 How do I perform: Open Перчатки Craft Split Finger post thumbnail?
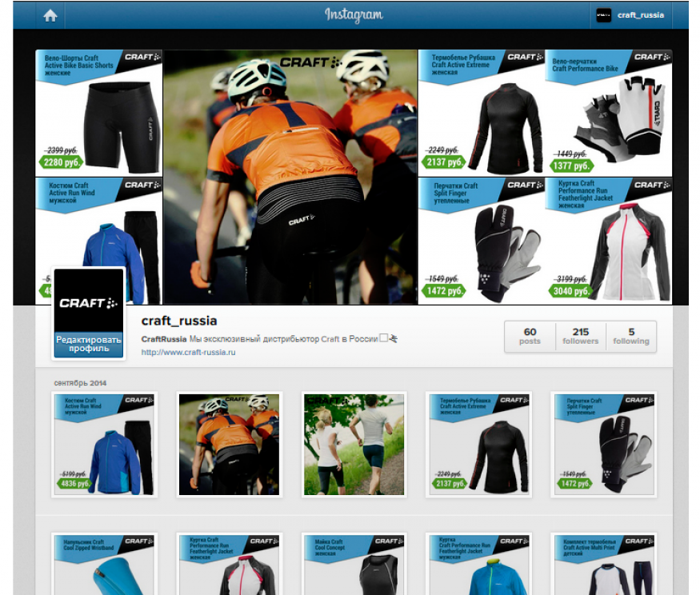coord(604,445)
